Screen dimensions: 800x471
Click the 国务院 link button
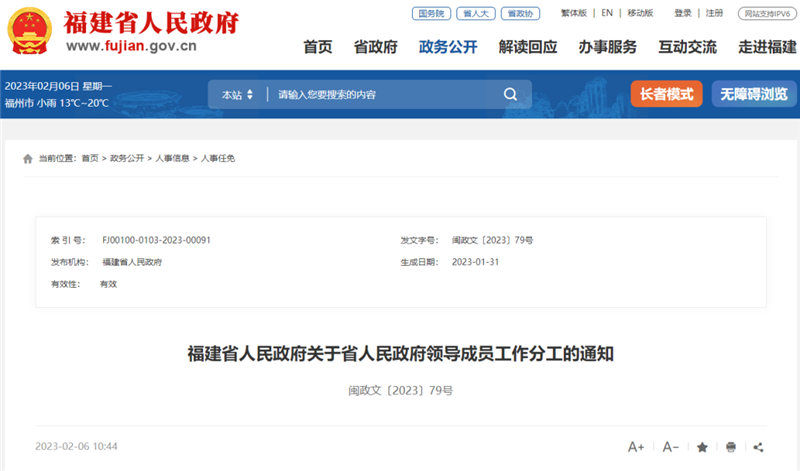(430, 13)
